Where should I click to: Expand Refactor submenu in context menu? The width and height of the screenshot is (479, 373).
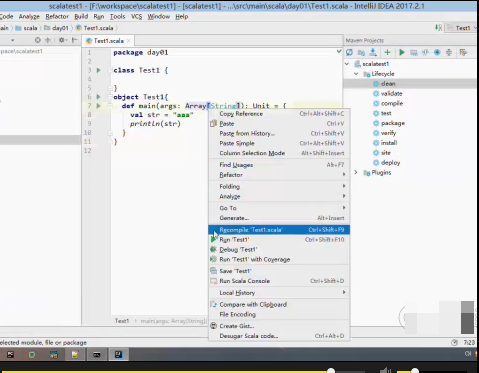(x=279, y=175)
